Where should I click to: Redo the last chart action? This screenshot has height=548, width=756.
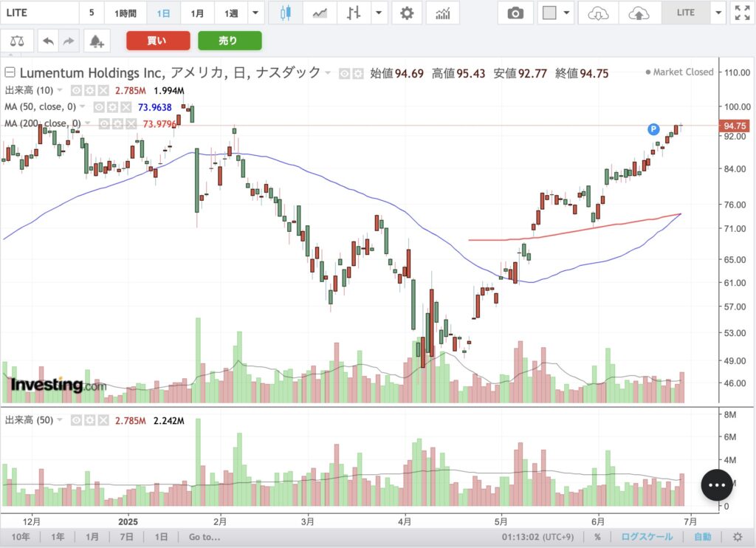[69, 41]
